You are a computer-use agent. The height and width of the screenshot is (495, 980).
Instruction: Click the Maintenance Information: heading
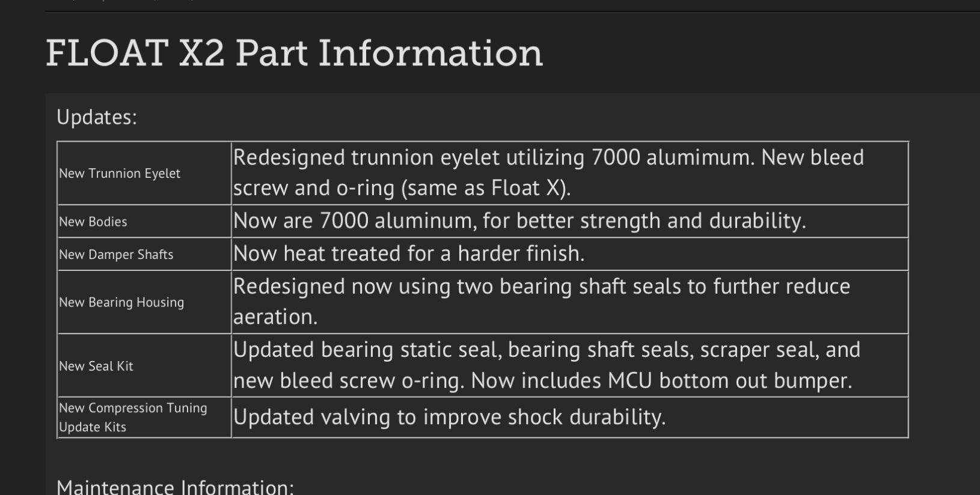(175, 487)
